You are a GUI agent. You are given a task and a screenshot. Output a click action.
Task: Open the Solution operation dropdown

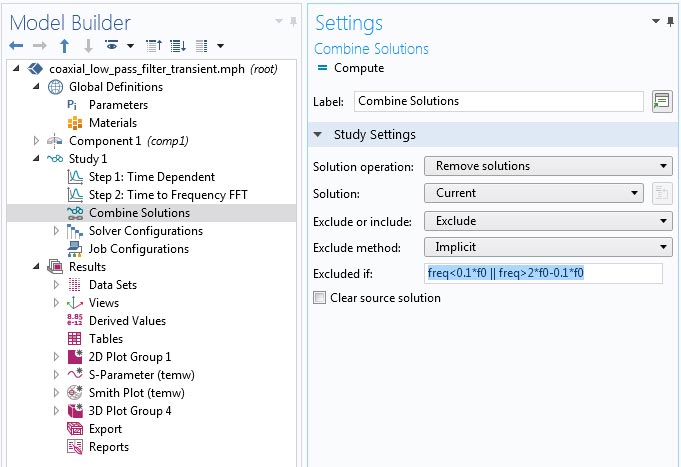pos(548,166)
